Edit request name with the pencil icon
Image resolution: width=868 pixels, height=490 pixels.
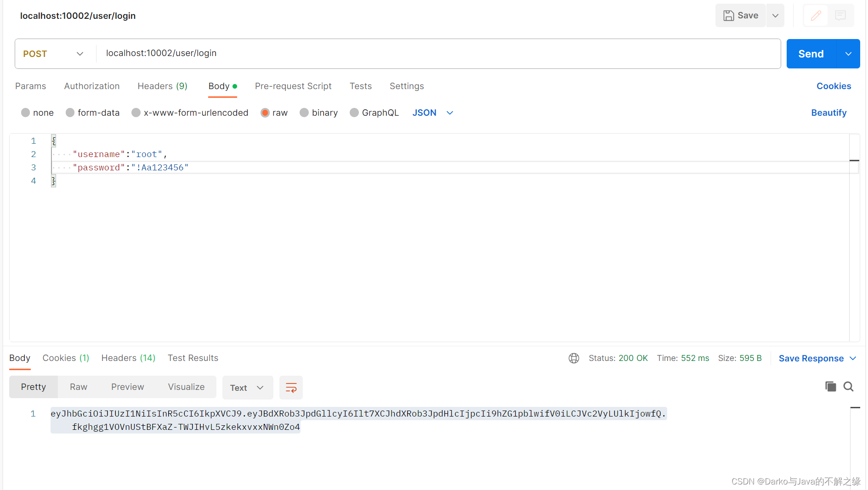coord(816,15)
